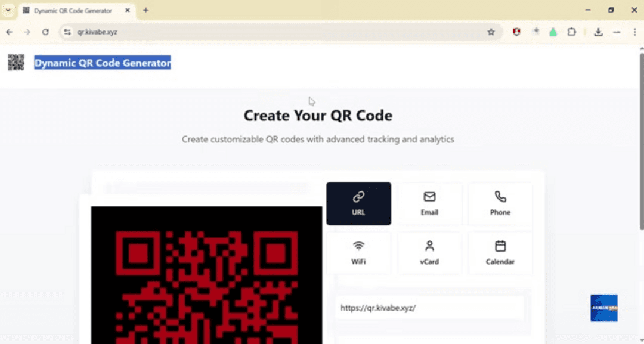Viewport: 644px width, 344px height.
Task: Select the URL QR code type
Action: point(358,203)
